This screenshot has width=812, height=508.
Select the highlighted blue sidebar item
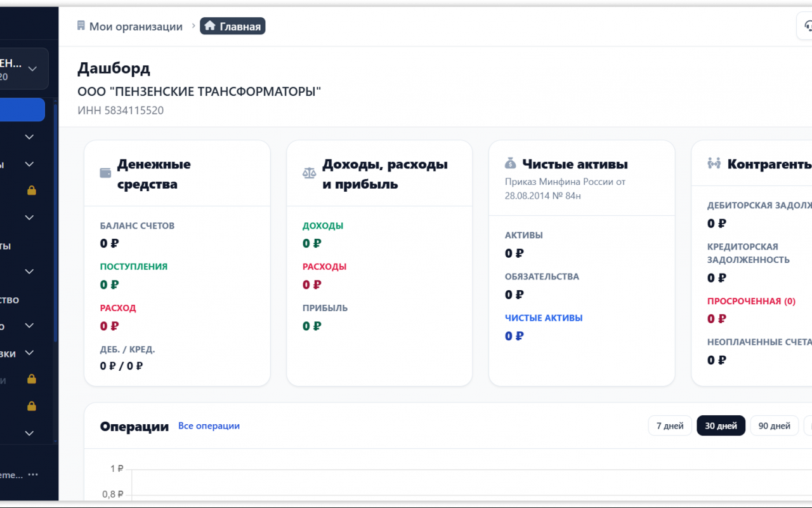[22, 109]
